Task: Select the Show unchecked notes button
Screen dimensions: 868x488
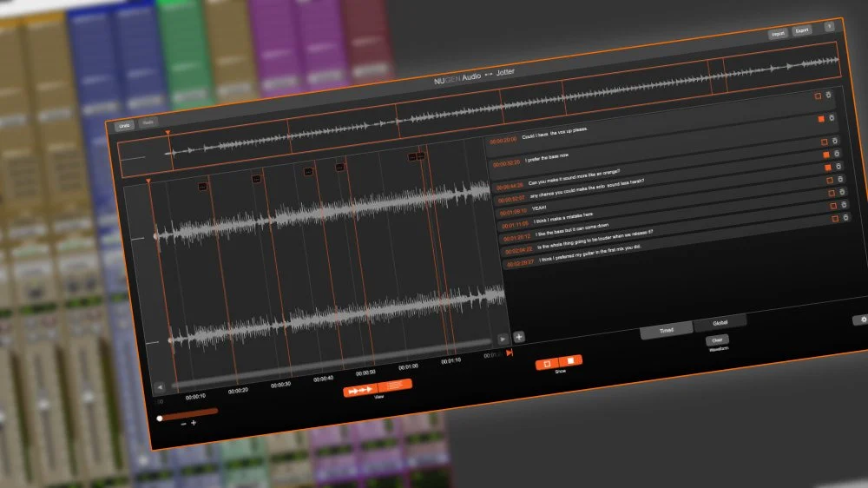Action: 547,363
